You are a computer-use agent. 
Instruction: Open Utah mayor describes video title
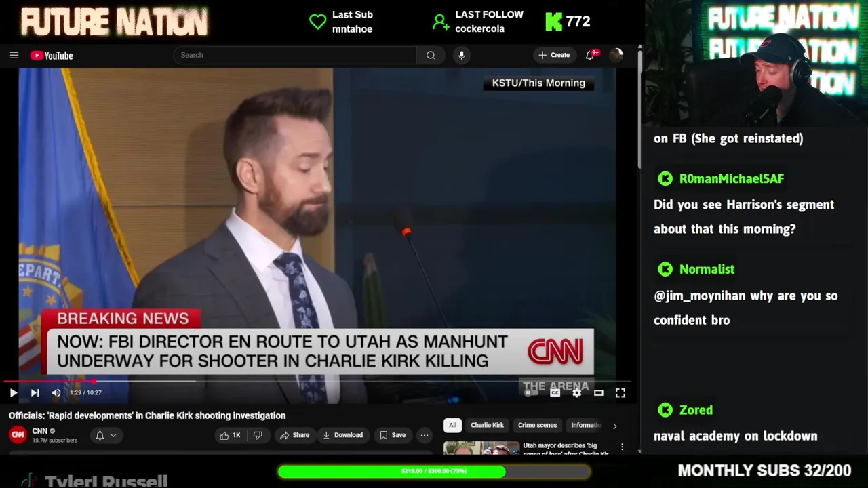click(566, 449)
